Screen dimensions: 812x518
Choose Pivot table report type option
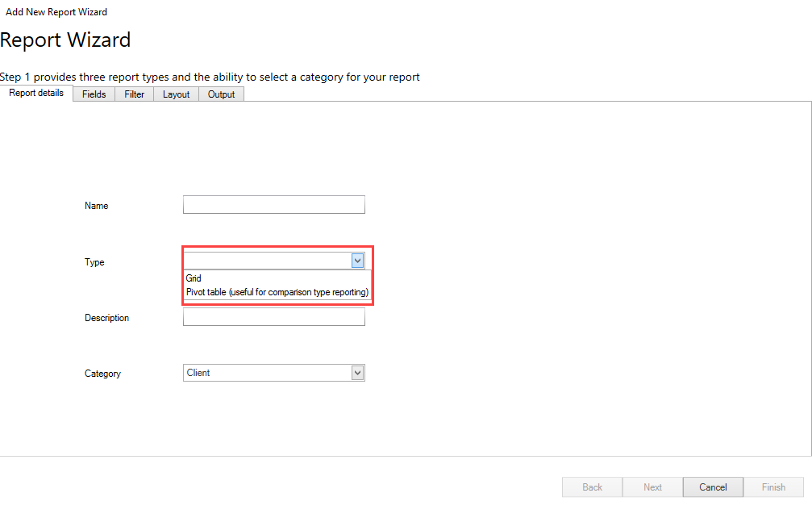click(x=277, y=292)
